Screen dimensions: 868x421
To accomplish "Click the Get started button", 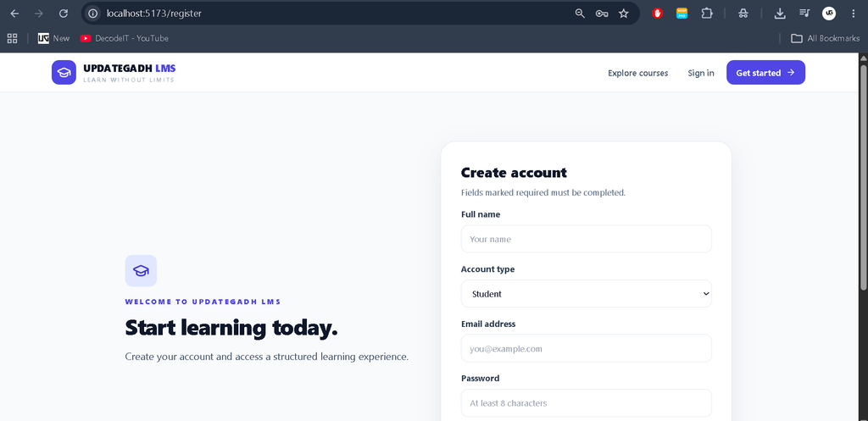I will tap(765, 73).
